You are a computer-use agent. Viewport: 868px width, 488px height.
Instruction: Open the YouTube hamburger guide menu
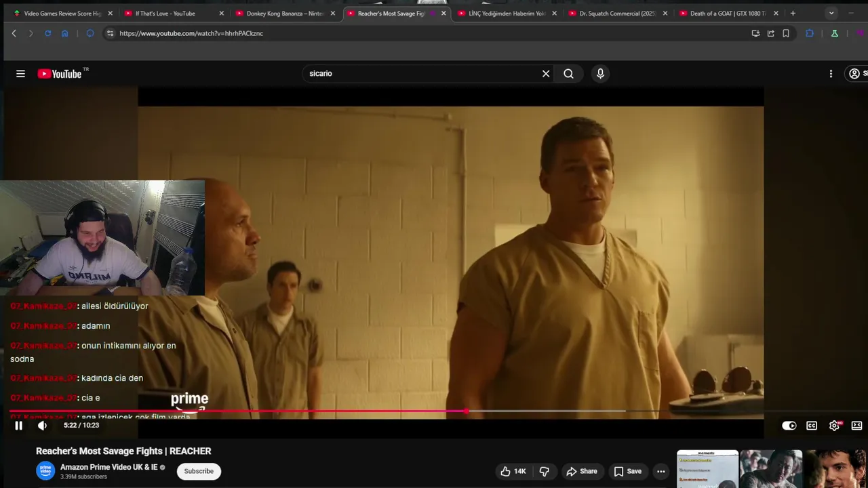[x=20, y=74]
